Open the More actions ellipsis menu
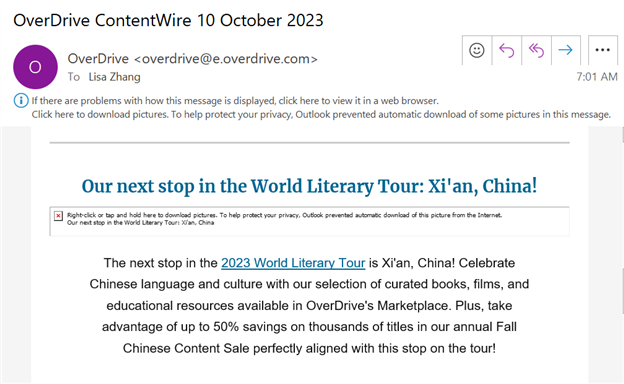624x384 pixels. [603, 51]
